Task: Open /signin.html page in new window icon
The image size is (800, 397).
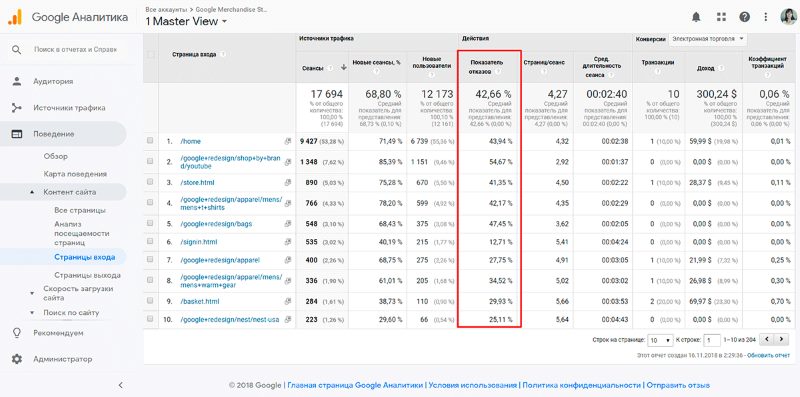Action: coord(288,242)
